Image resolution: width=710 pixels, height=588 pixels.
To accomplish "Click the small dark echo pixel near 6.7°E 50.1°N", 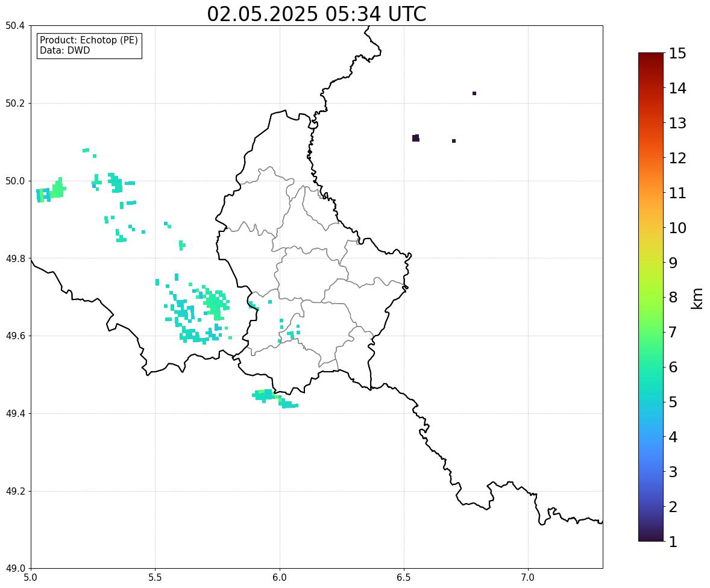I will click(x=454, y=141).
